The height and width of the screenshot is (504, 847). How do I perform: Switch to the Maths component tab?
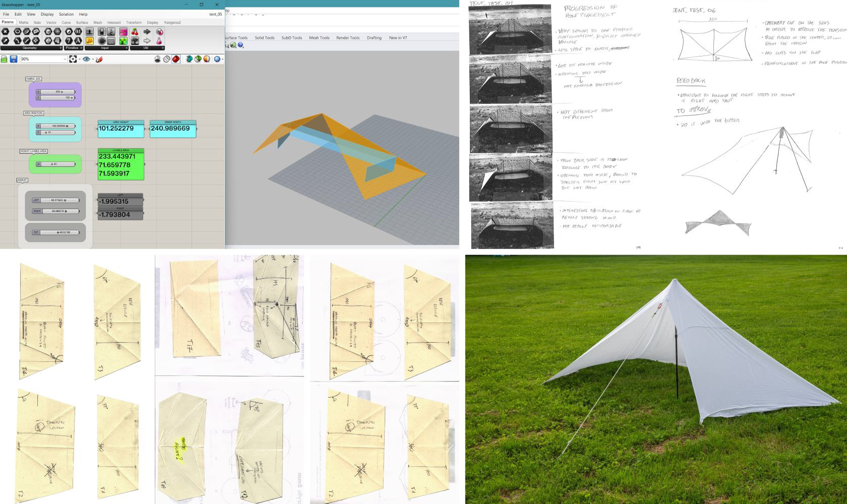[x=24, y=22]
